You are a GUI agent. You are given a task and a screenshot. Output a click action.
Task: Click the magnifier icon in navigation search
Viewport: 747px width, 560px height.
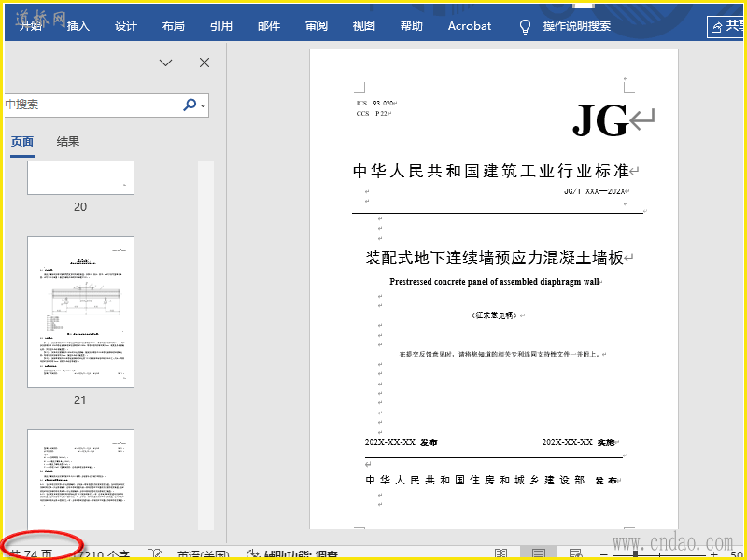[x=190, y=105]
